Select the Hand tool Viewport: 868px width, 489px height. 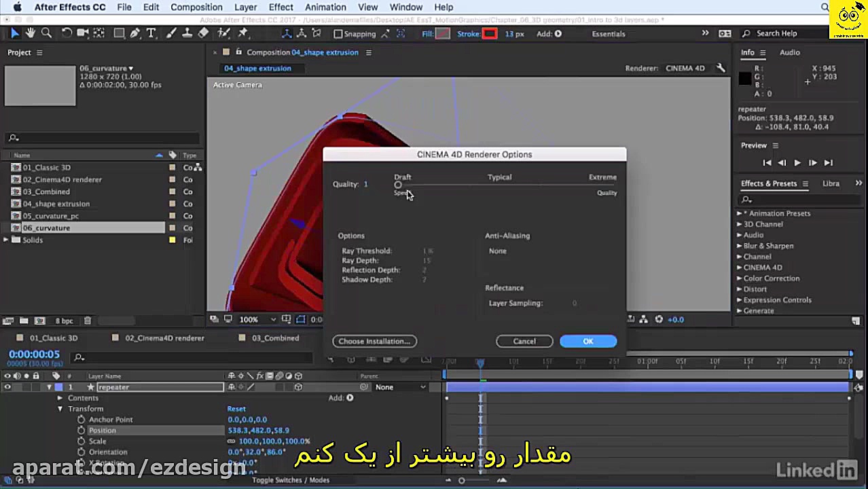tap(30, 33)
